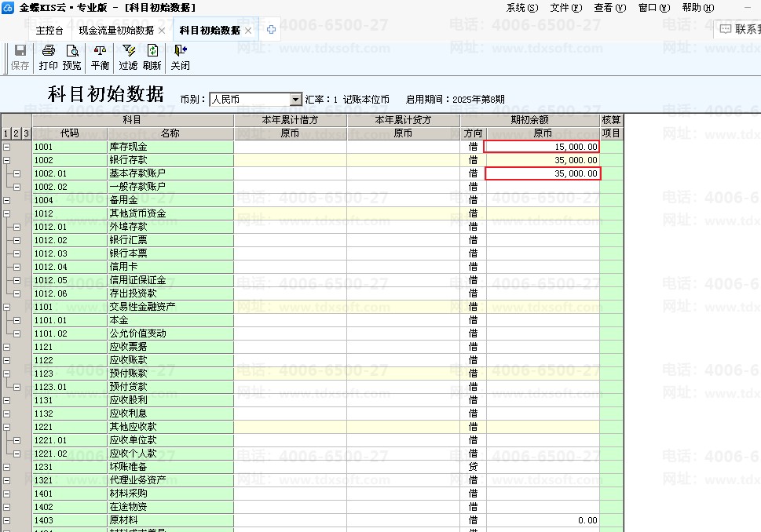Select the 1001 库存现金 opening balance cell

point(542,147)
